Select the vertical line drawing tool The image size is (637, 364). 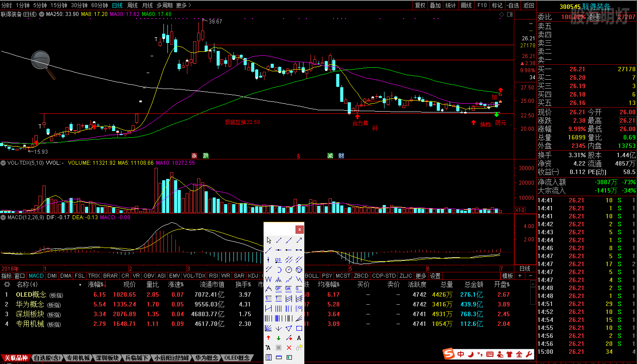[x=268, y=259]
